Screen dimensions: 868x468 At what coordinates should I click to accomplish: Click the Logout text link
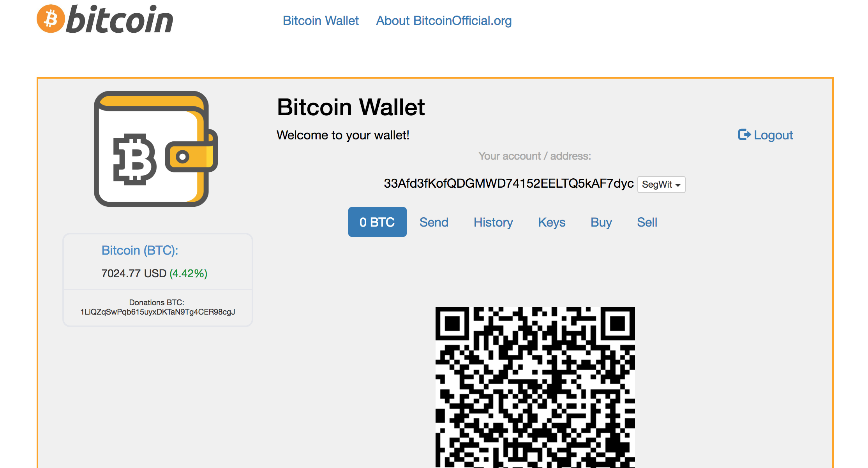[772, 134]
